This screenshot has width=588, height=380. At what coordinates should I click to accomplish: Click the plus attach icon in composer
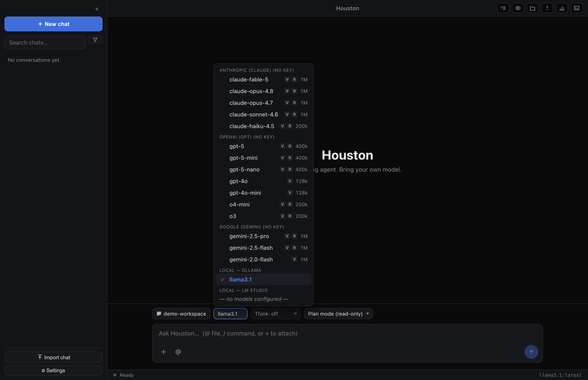[x=164, y=352]
